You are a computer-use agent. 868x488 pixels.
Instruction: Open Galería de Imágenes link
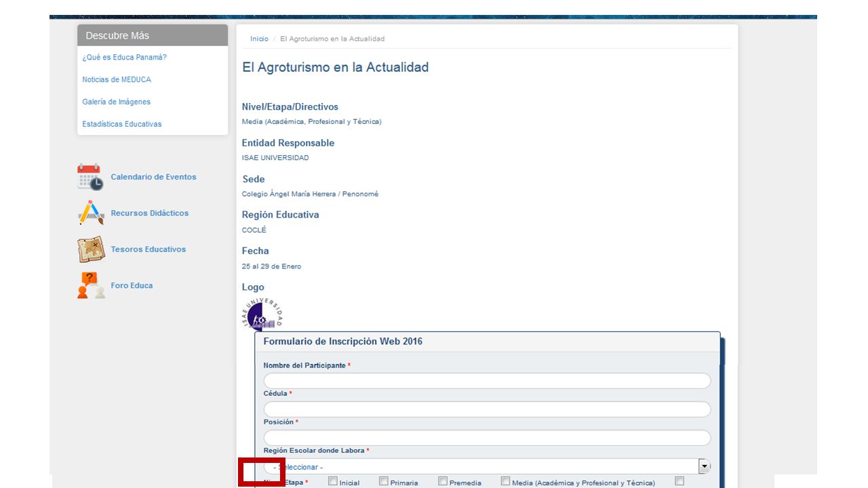(117, 102)
